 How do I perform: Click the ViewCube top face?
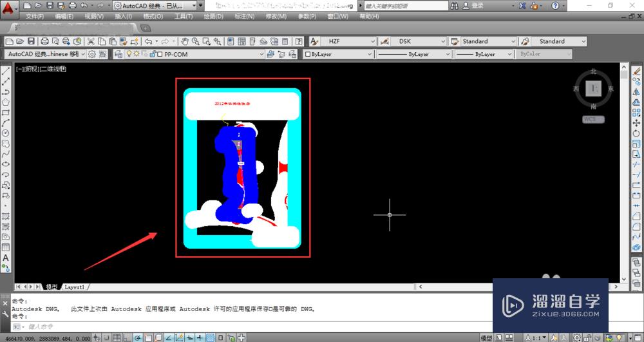[x=594, y=88]
